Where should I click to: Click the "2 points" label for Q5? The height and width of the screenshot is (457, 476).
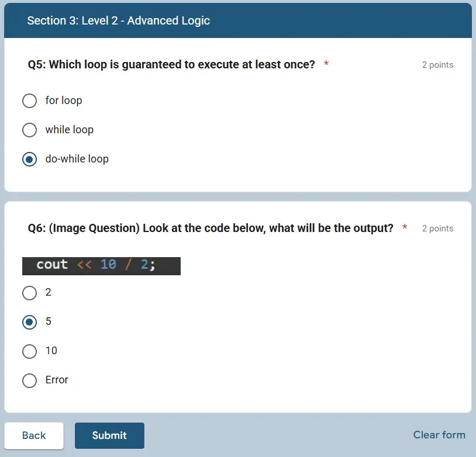437,65
